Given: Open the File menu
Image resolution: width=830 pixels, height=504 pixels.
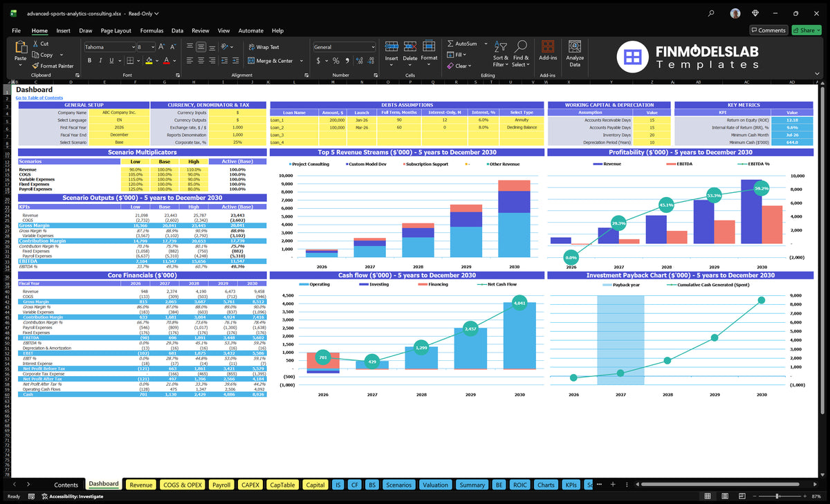Looking at the screenshot, I should (16, 30).
